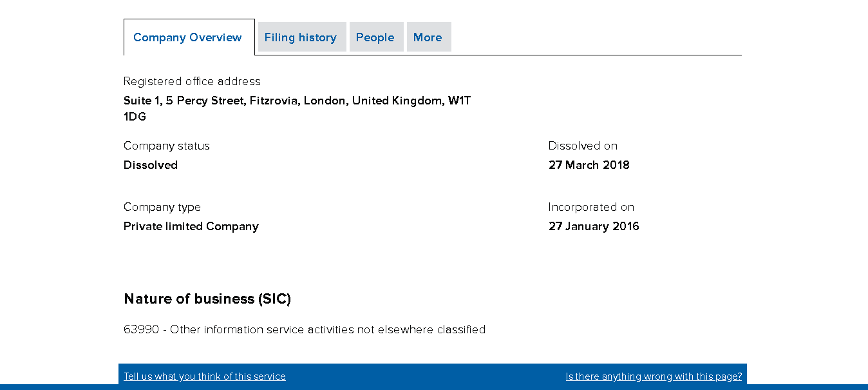Click the SIC code number 63990
This screenshot has width=868, height=390.
[141, 329]
